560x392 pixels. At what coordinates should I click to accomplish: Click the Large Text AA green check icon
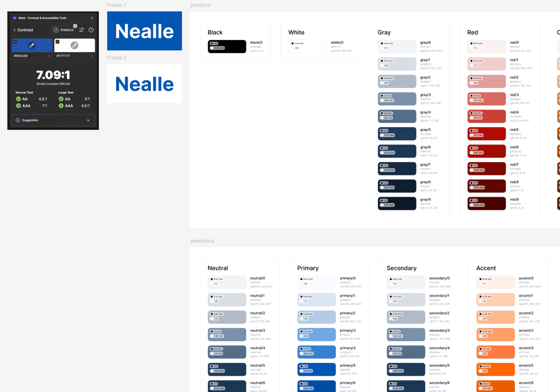pyautogui.click(x=61, y=99)
